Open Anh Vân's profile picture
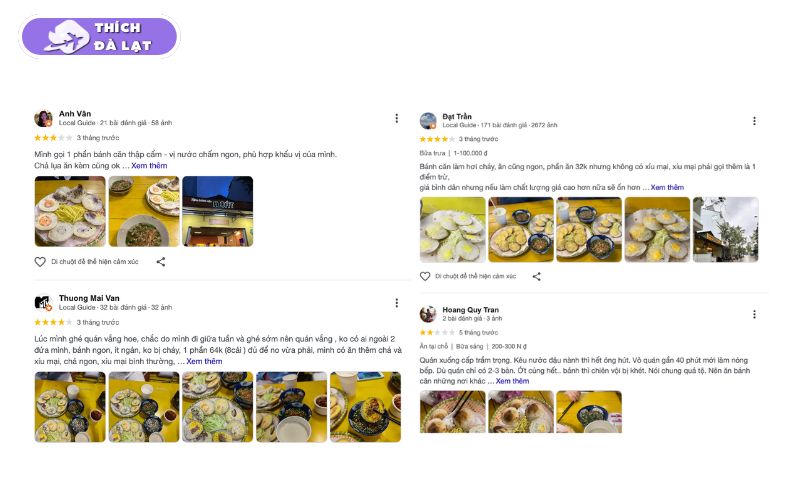The image size is (800, 500). (x=43, y=118)
